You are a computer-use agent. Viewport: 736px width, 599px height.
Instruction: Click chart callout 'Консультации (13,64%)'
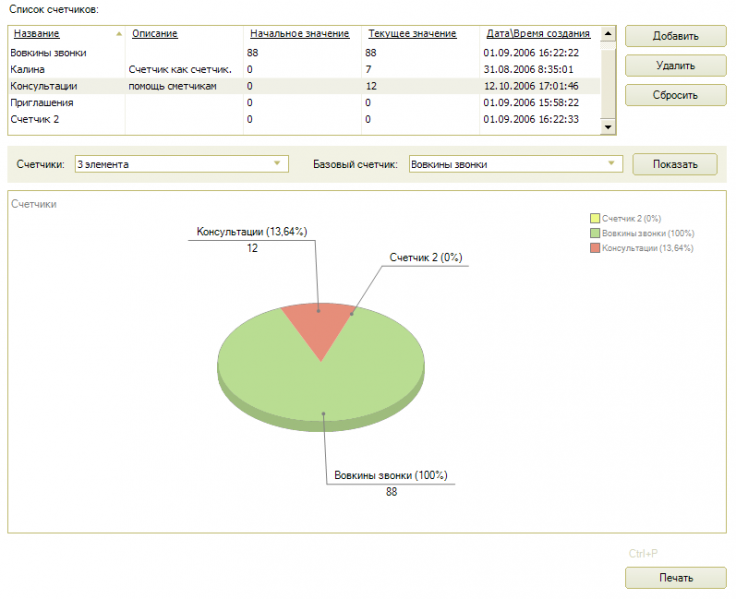tap(252, 231)
